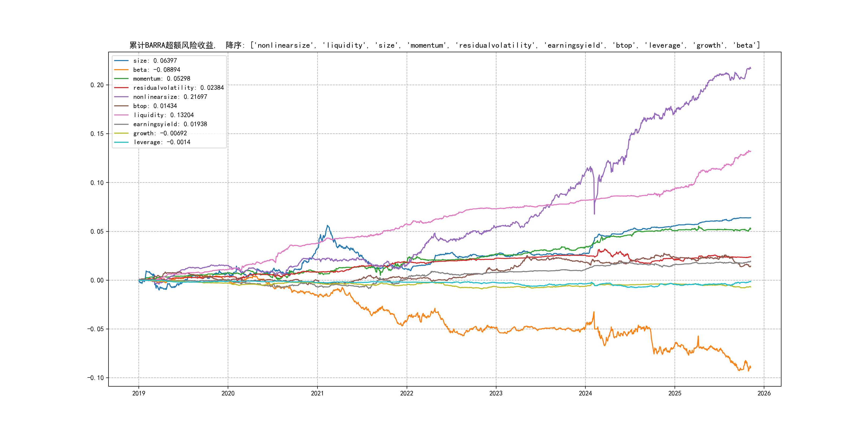Click the purple nonlinearsize legend swatch
Image resolution: width=868 pixels, height=434 pixels.
121,97
